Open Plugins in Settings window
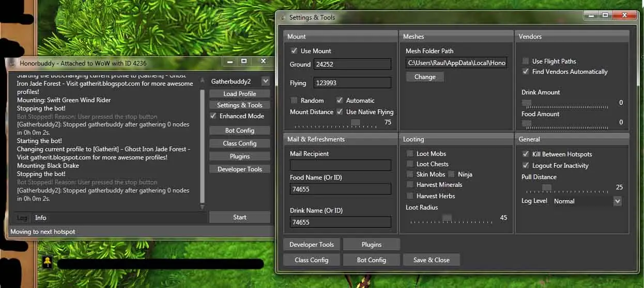644x288 pixels. (372, 244)
